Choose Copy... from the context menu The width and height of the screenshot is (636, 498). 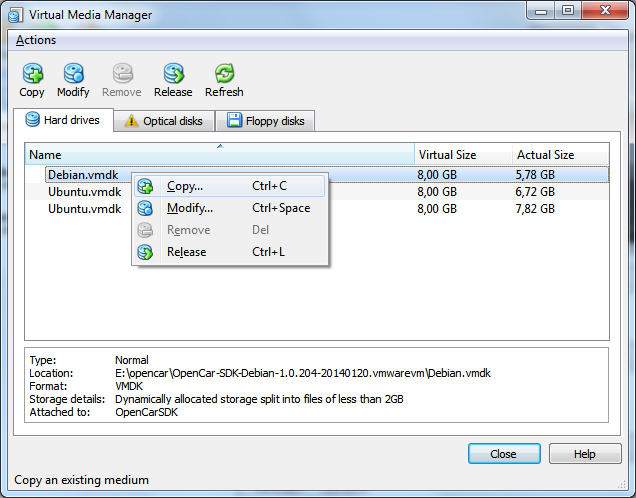[x=230, y=186]
